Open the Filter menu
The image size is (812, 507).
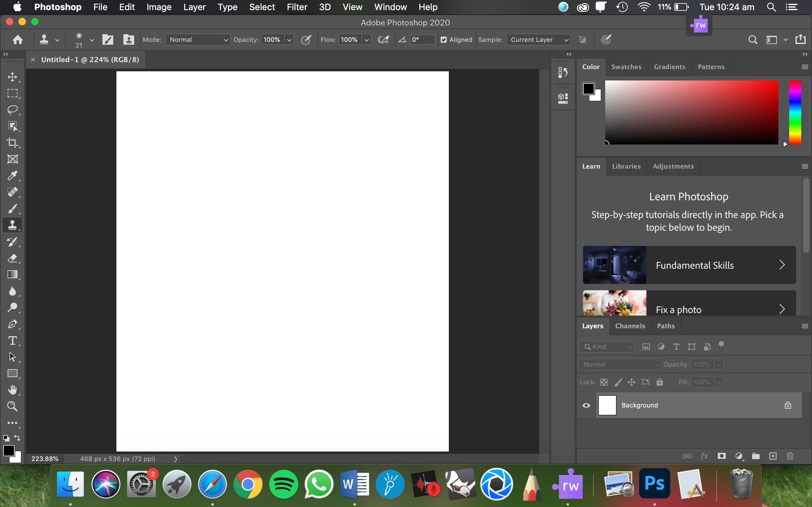click(x=297, y=7)
